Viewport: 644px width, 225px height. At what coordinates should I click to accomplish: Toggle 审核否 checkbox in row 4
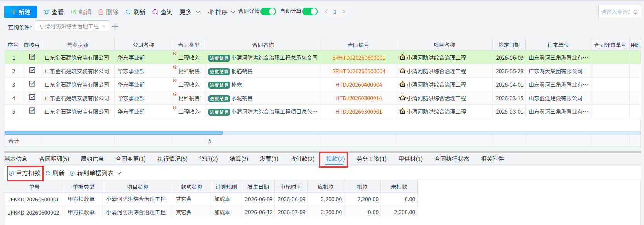(32, 97)
